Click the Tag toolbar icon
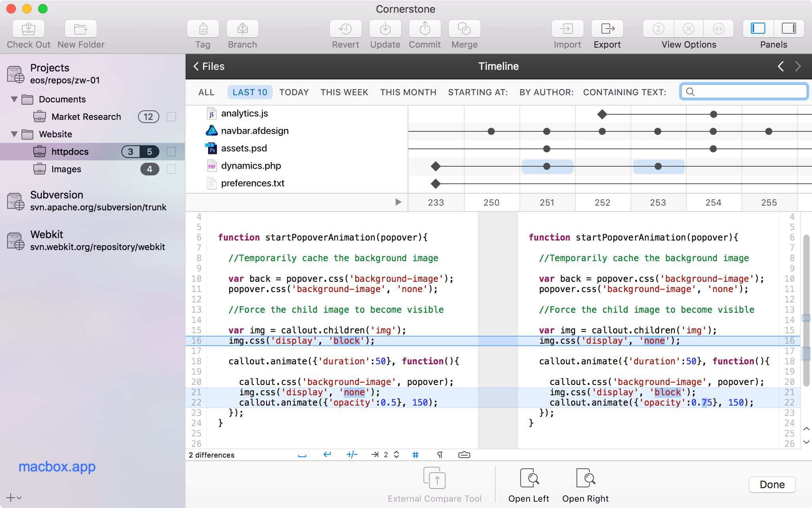812x508 pixels. (x=203, y=29)
